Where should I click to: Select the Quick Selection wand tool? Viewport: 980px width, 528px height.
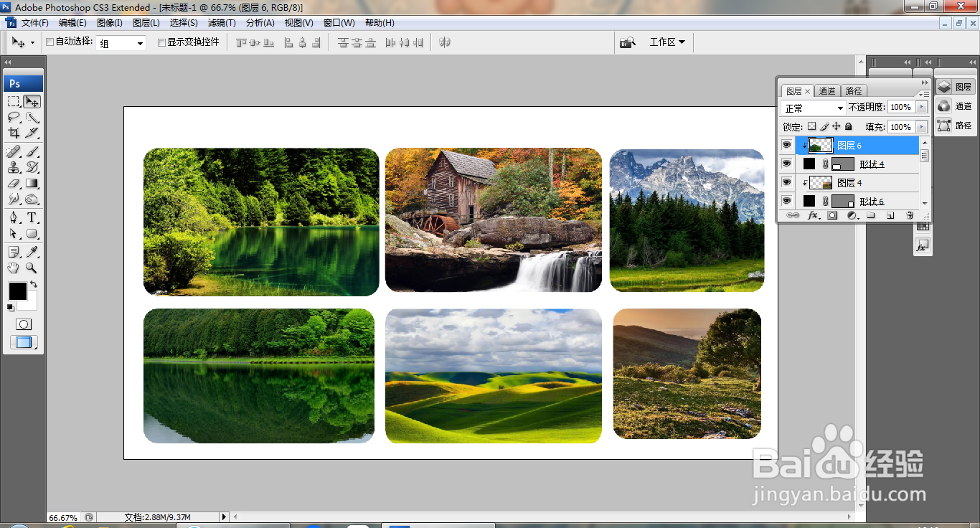[32, 117]
